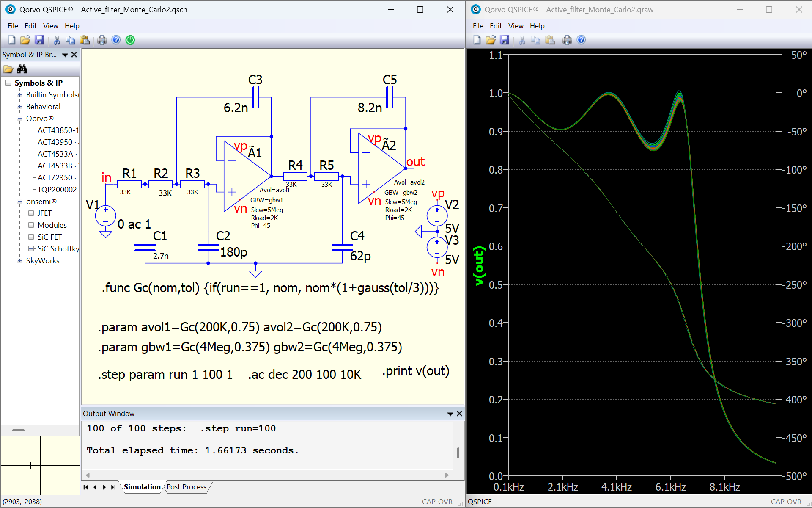Click the Help icon in waveform viewer toolbar
The image size is (812, 508).
[581, 40]
